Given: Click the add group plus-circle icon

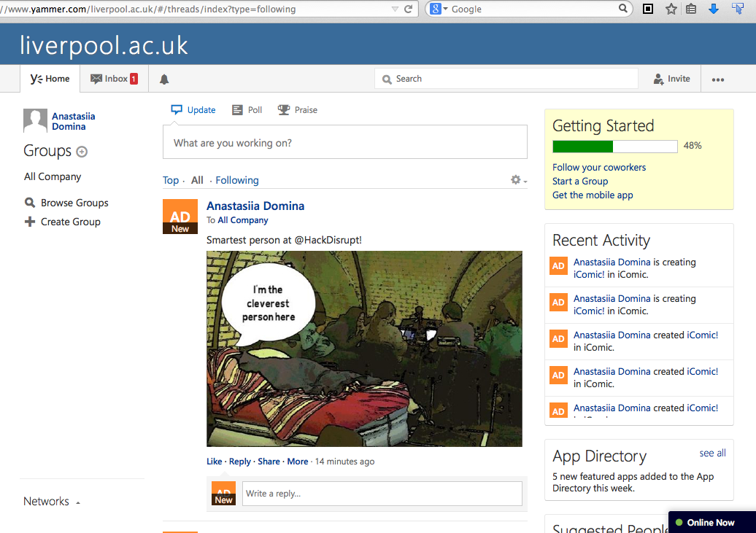Looking at the screenshot, I should pos(82,152).
